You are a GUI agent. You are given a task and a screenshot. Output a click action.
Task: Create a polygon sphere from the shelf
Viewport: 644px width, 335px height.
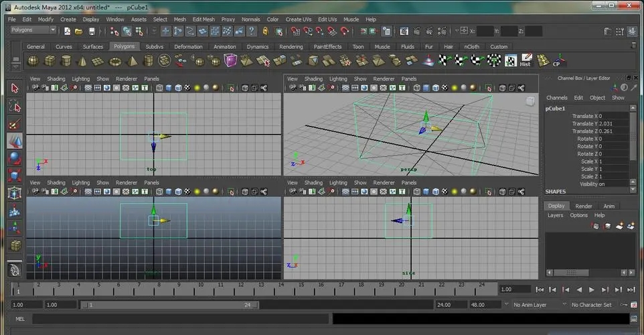pyautogui.click(x=33, y=61)
